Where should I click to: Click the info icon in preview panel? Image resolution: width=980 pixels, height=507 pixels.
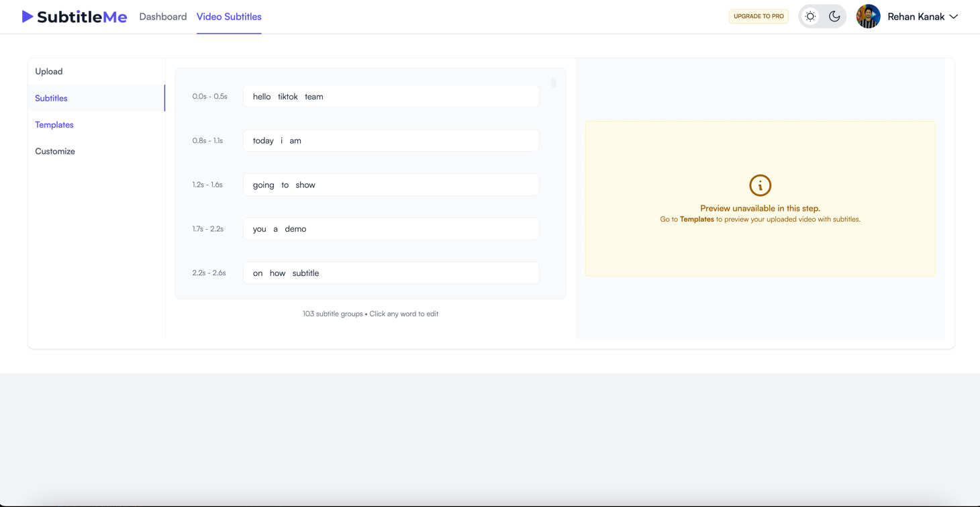(760, 185)
